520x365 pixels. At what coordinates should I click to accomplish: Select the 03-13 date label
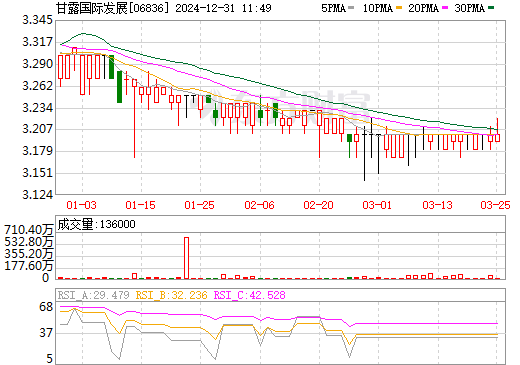(437, 205)
